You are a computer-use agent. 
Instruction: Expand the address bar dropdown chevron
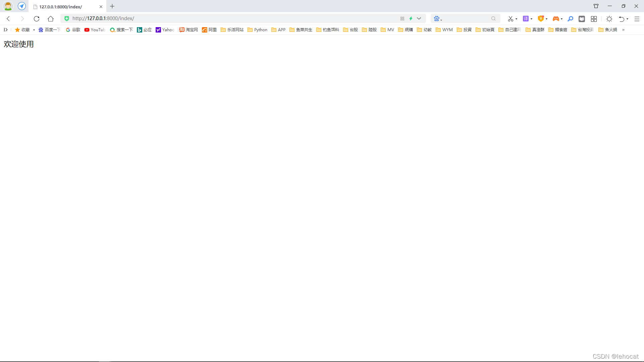pos(419,18)
